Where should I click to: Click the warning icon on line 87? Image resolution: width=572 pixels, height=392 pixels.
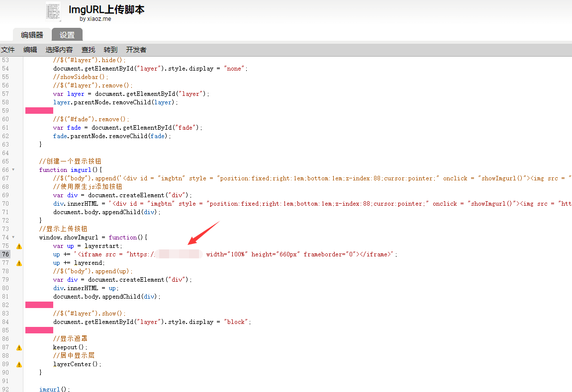coord(19,347)
